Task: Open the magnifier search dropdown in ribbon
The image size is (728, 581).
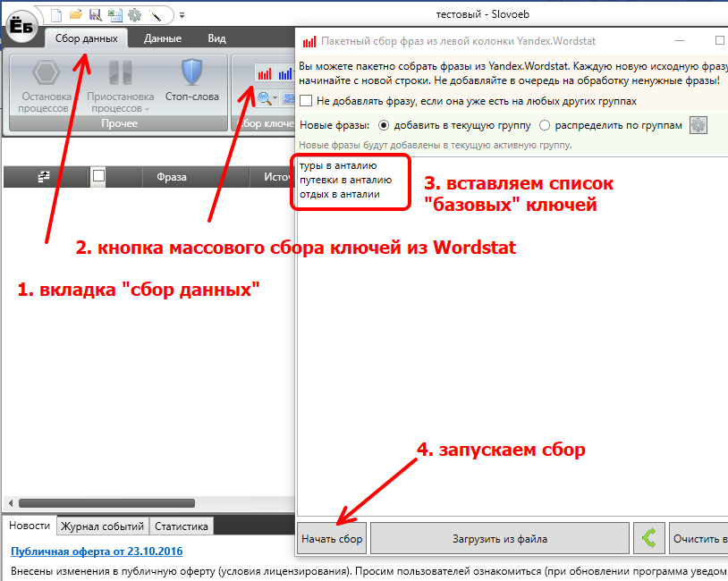Action: [267, 98]
